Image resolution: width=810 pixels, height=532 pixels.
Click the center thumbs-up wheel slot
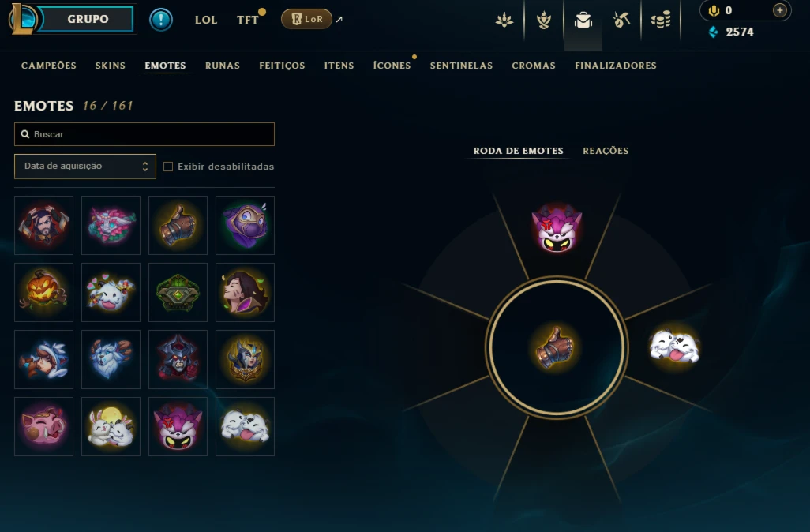pyautogui.click(x=556, y=347)
